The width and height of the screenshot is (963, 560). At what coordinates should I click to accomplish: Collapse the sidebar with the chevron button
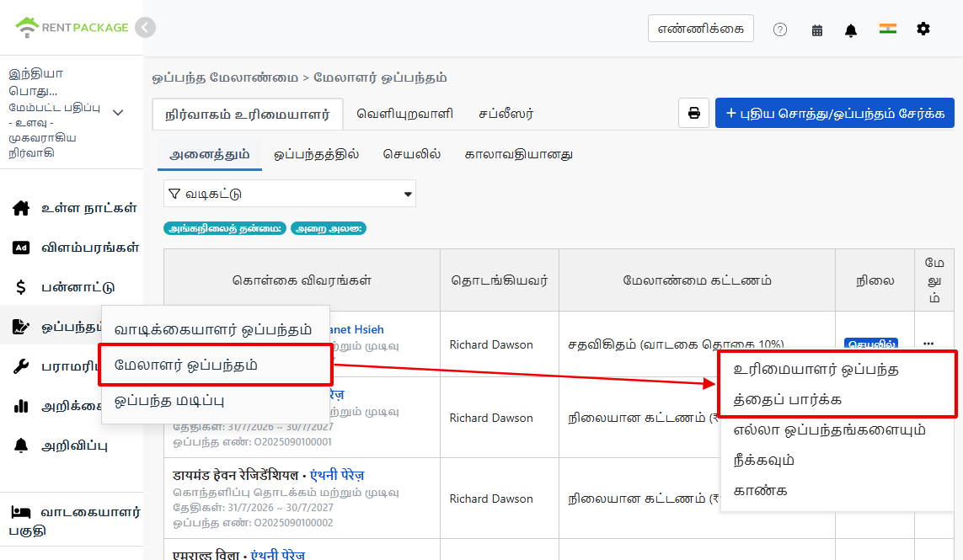[x=146, y=28]
